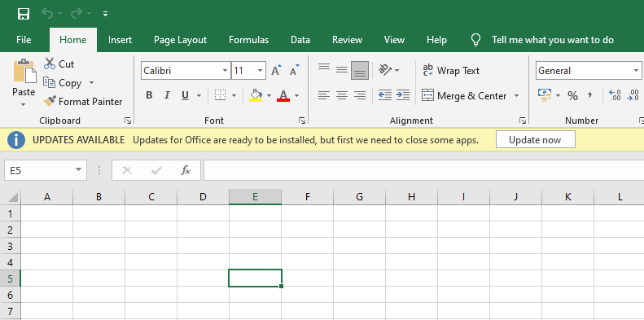Click Merge & Center button
The width and height of the screenshot is (644, 320).
[x=464, y=96]
